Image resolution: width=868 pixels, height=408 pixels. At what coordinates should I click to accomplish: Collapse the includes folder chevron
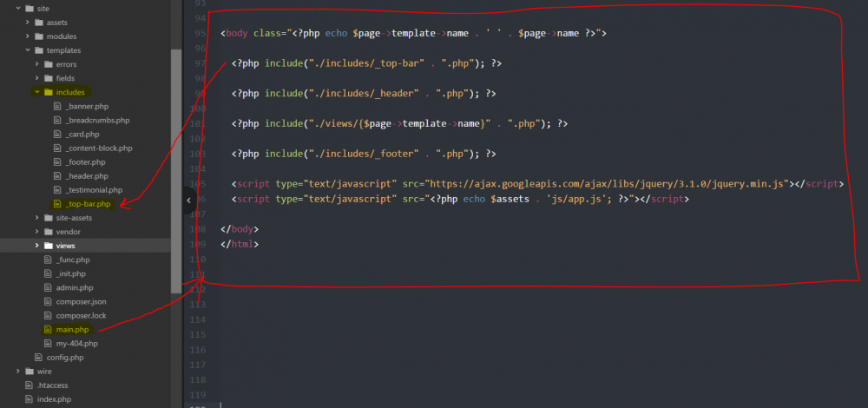coord(36,92)
